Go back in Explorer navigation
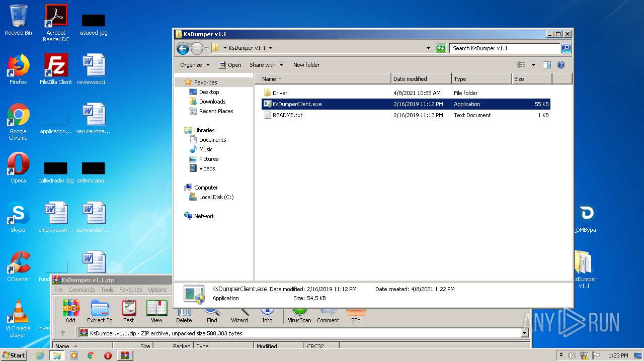 click(x=183, y=48)
